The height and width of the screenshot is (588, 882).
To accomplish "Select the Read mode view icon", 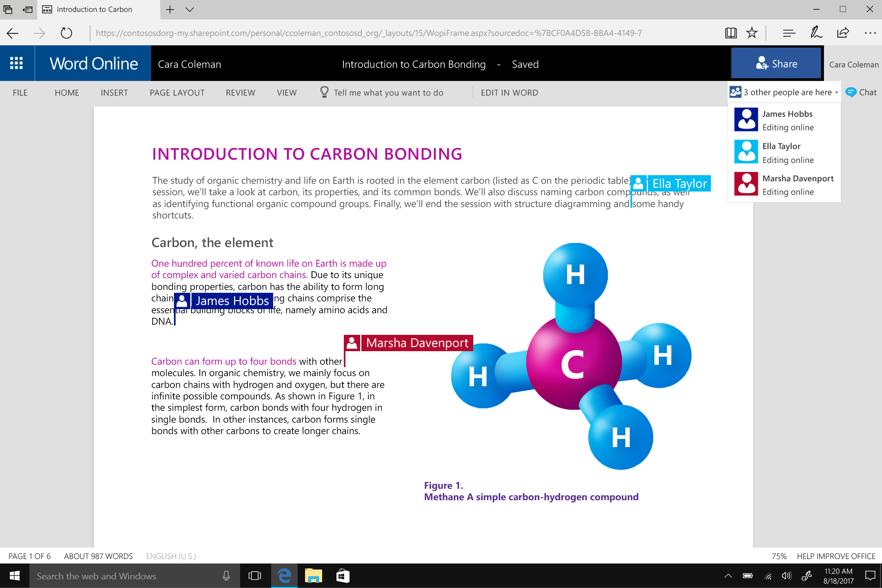I will [731, 31].
